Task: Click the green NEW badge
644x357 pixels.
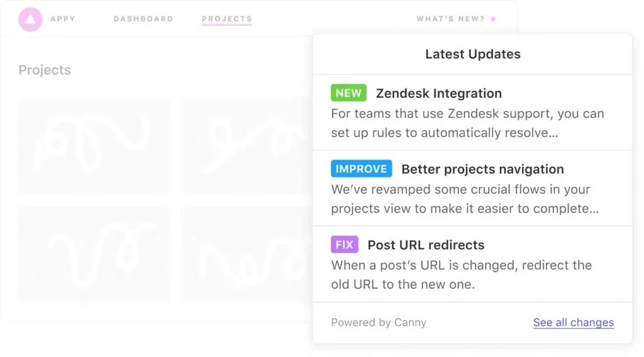Action: (x=348, y=93)
